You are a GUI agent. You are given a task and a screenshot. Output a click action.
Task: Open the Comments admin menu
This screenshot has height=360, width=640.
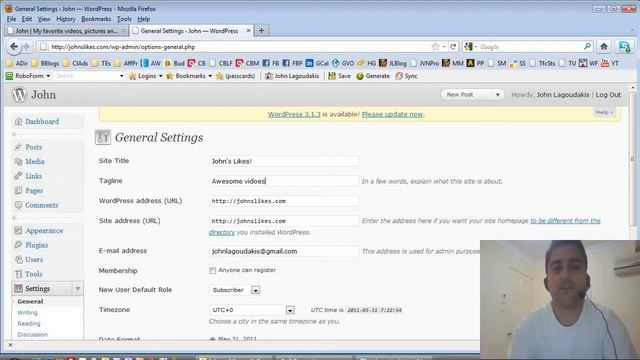click(x=42, y=205)
